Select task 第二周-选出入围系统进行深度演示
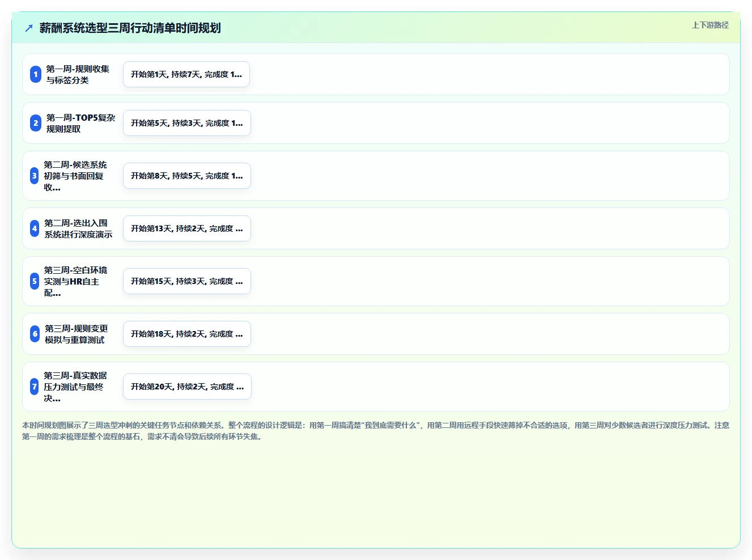Screen dimensions: 752x560 click(x=78, y=228)
